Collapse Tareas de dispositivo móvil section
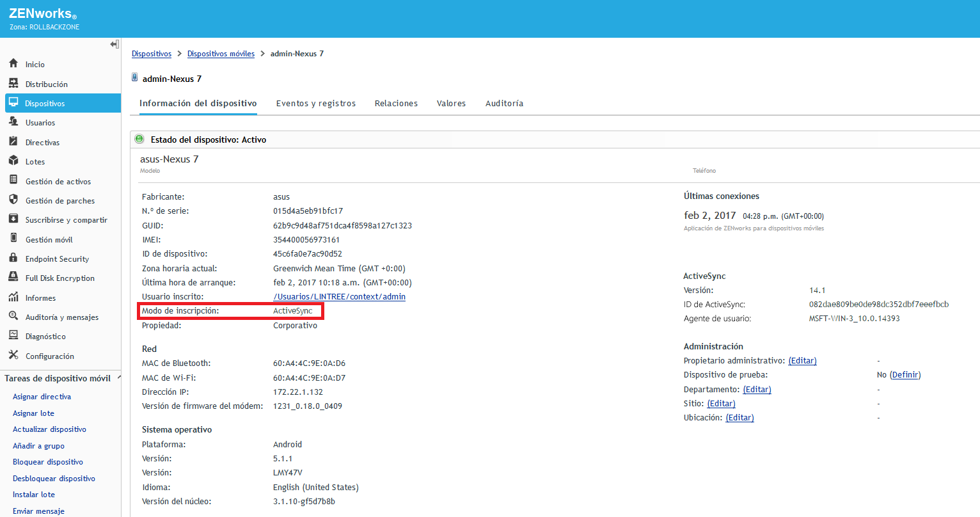 click(118, 378)
